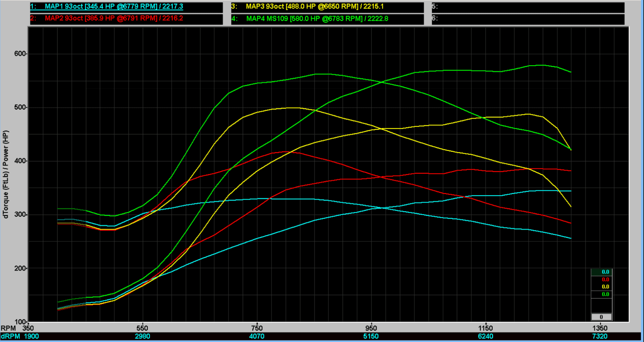Click RPM axis value 750
Screen dimensions: 644x342
click(x=257, y=328)
